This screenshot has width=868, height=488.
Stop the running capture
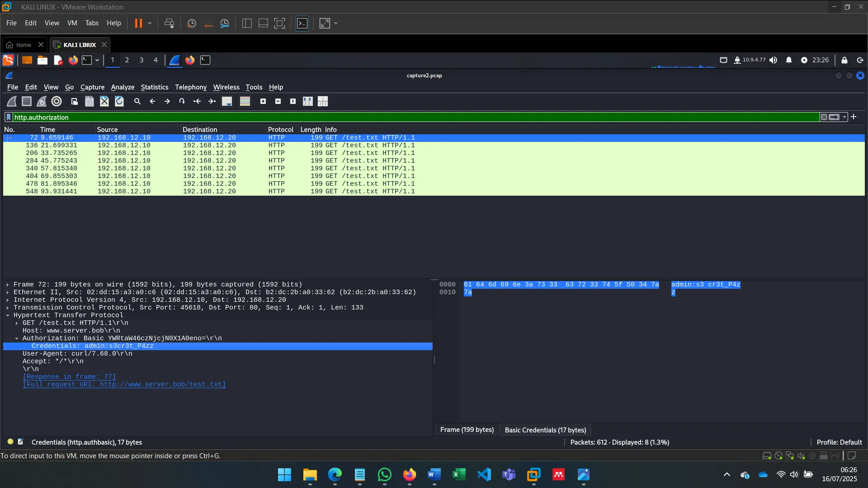click(26, 101)
